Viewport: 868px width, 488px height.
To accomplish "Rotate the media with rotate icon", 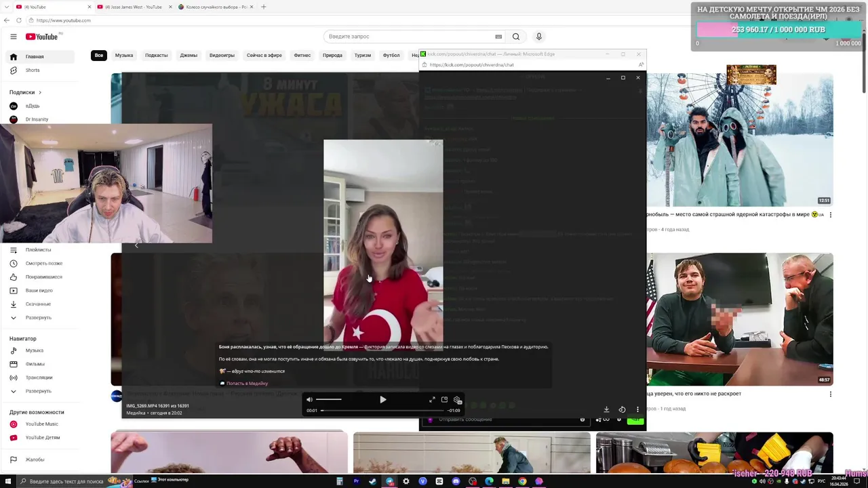I will coord(622,409).
